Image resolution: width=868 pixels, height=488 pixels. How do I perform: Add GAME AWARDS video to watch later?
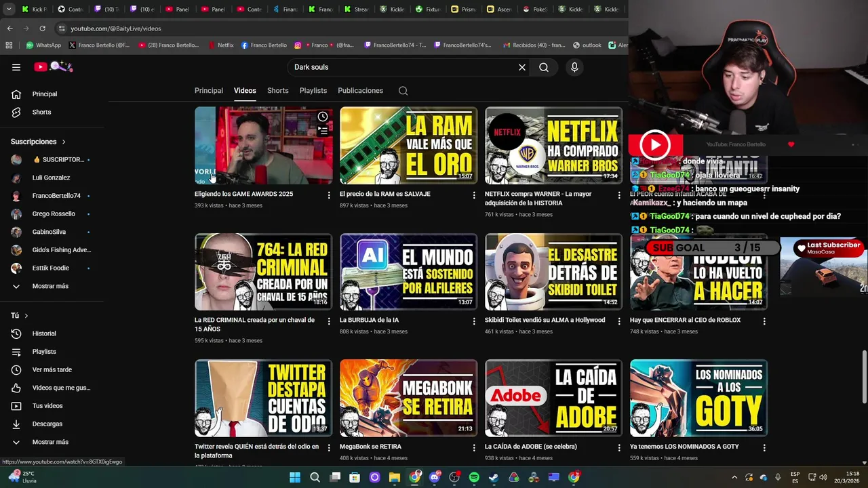pyautogui.click(x=323, y=117)
